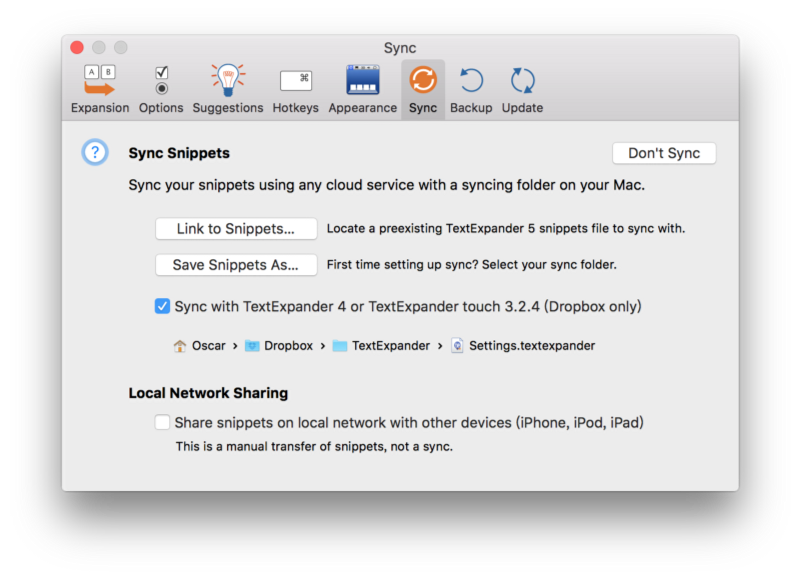Click the blue help question mark
The image size is (800, 578).
pos(95,152)
